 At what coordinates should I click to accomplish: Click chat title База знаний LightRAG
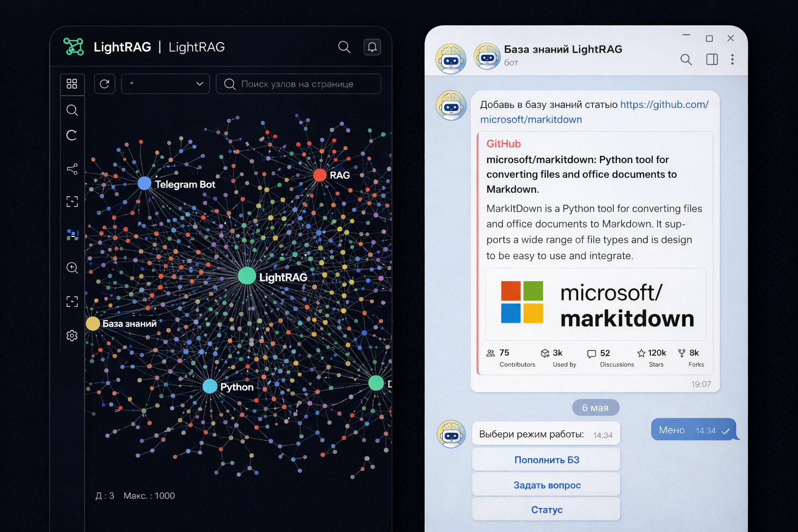click(563, 49)
